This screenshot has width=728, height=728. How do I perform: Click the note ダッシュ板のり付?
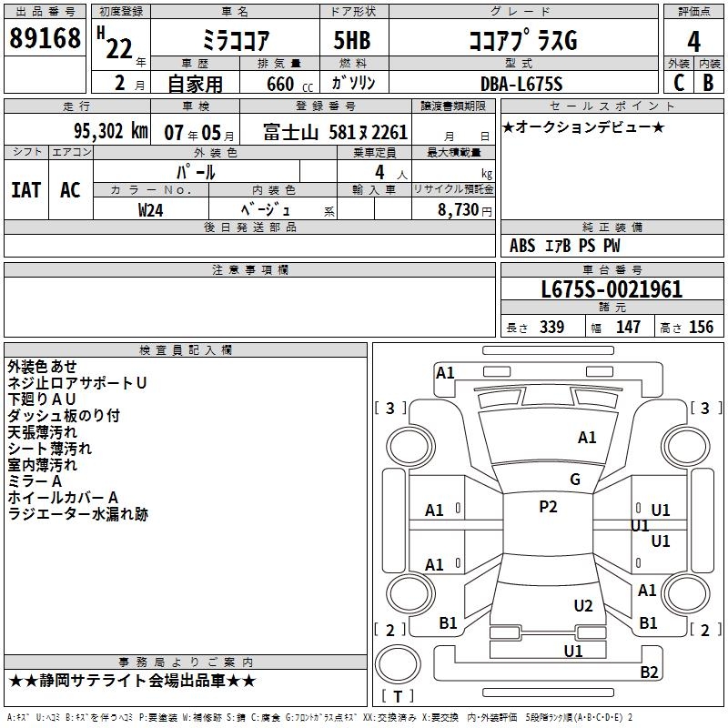pos(64,416)
